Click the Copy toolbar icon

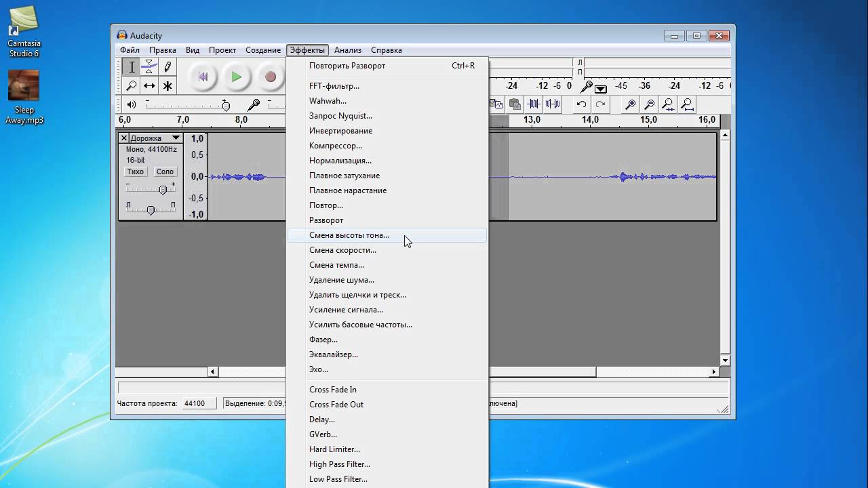point(496,104)
